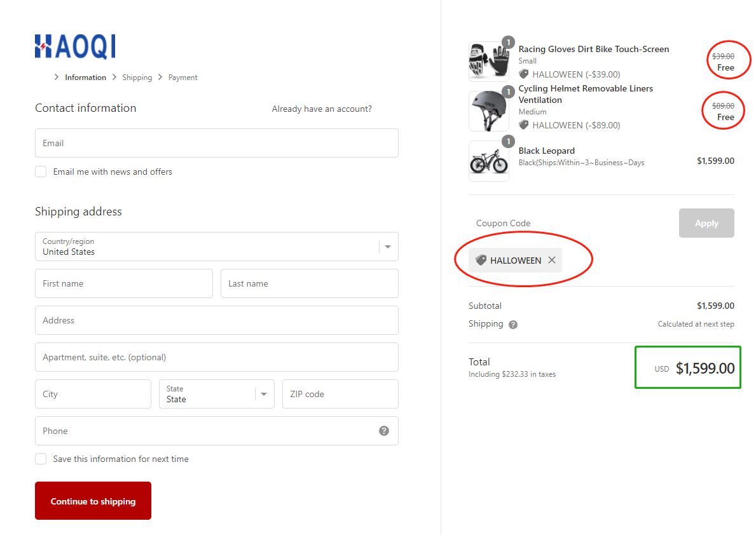Click the Apply coupon button

(x=706, y=223)
